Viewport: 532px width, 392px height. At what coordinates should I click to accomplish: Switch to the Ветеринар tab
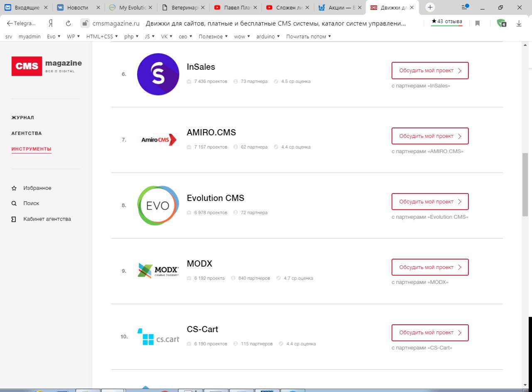(x=182, y=7)
